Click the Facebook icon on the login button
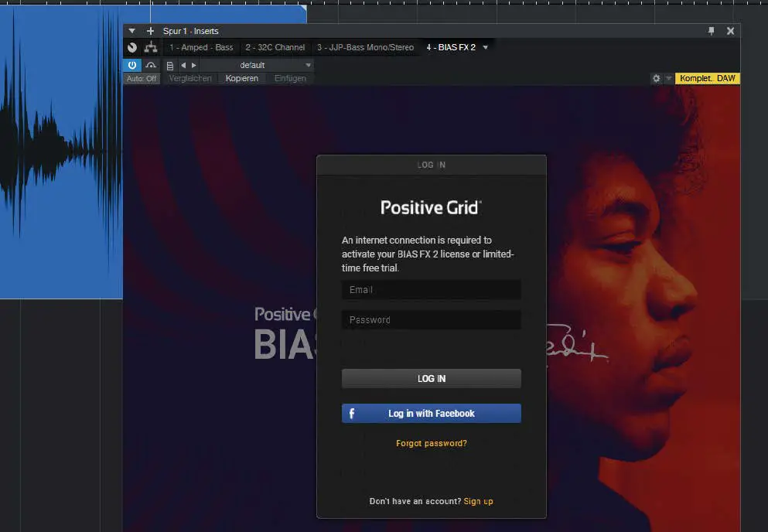Viewport: 768px width, 532px height. pos(353,413)
